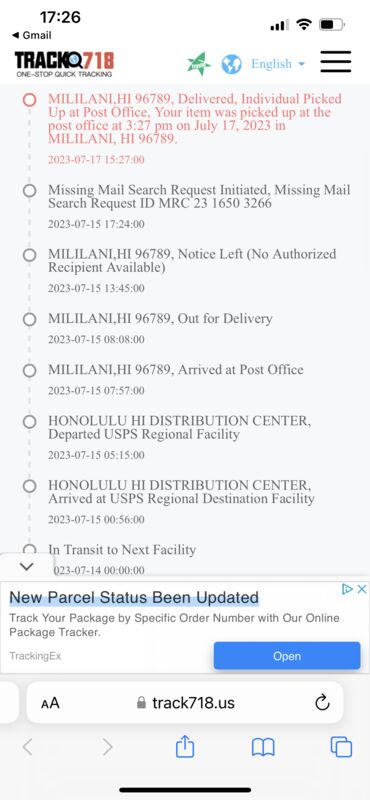Tap the blue globe language icon
The width and height of the screenshot is (370, 800).
tap(231, 65)
